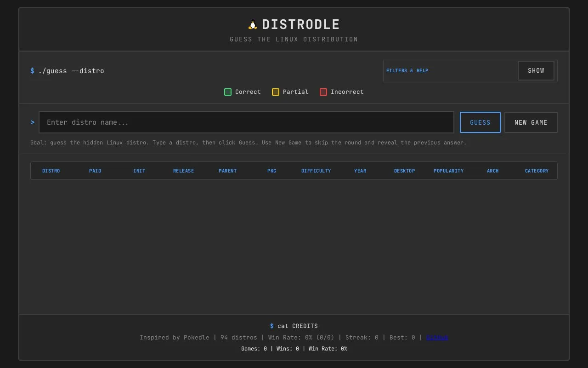Click the 'Best: 0' footer stat
This screenshot has width=588, height=368.
click(402, 338)
